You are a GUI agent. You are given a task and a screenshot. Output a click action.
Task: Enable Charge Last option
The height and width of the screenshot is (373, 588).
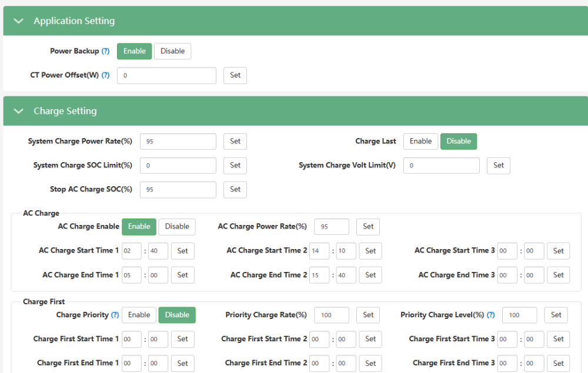point(420,141)
